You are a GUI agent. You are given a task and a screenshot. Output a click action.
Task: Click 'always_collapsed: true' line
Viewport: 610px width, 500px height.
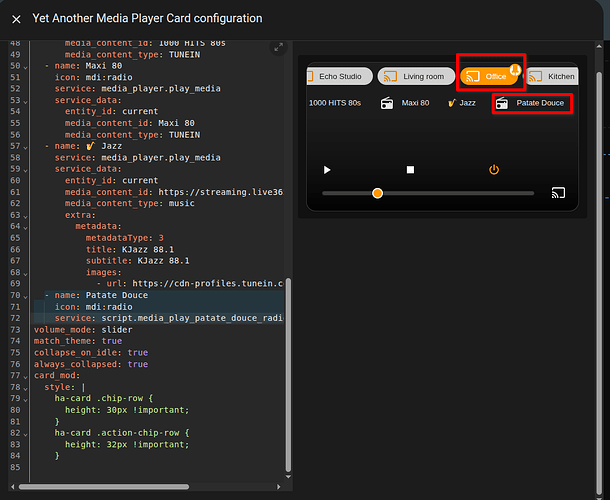[x=91, y=364]
